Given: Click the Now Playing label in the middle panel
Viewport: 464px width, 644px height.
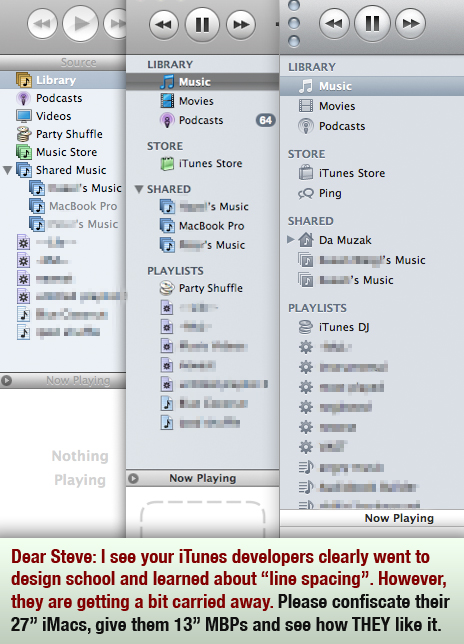Looking at the screenshot, I should point(203,478).
